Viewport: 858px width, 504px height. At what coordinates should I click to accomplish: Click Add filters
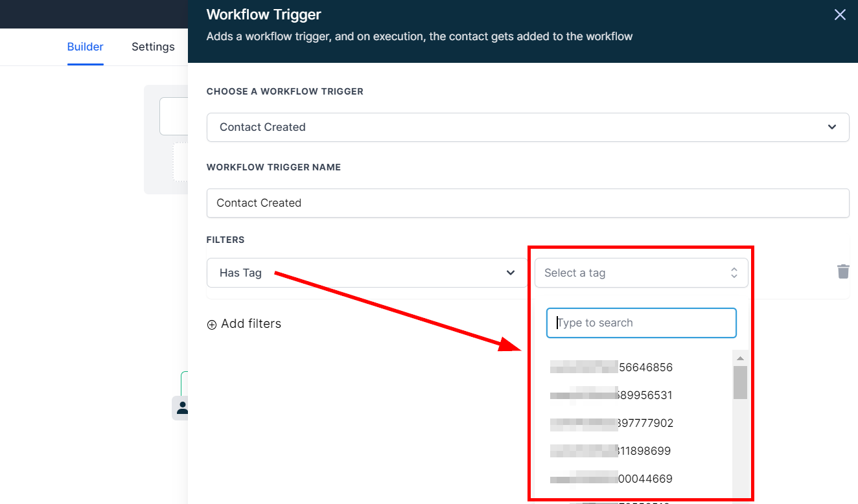(x=244, y=324)
